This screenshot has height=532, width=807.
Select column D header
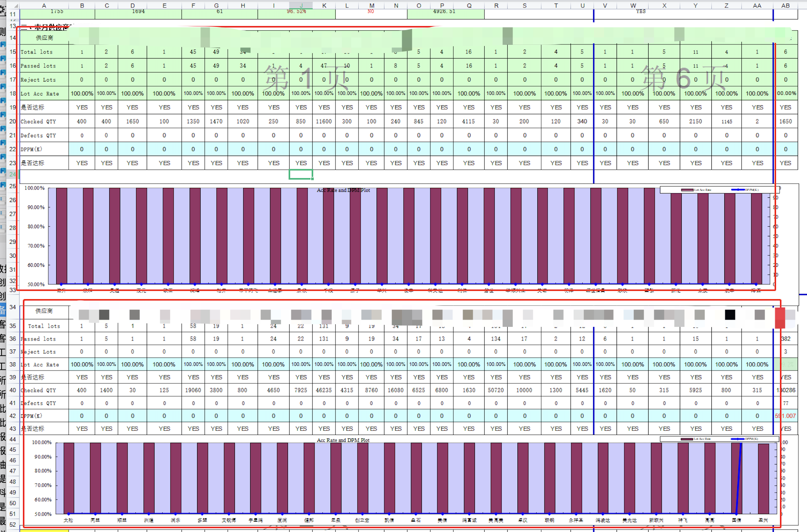(133, 5)
